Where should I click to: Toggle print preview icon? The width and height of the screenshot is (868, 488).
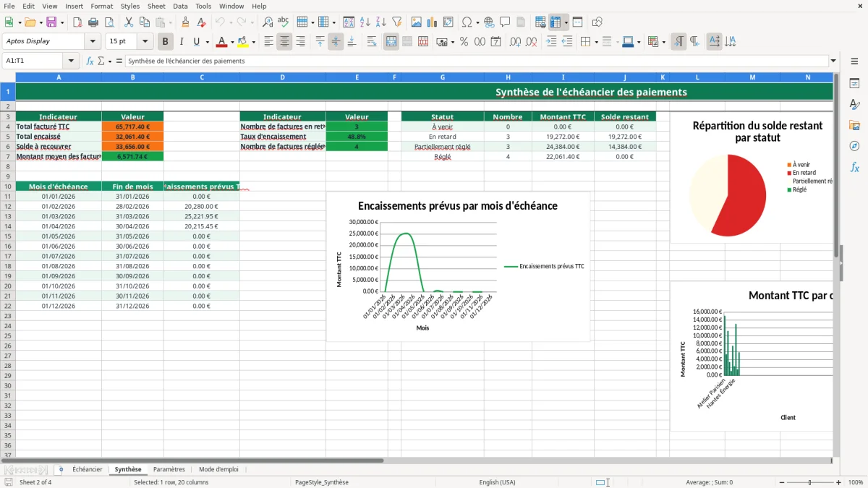coord(109,22)
